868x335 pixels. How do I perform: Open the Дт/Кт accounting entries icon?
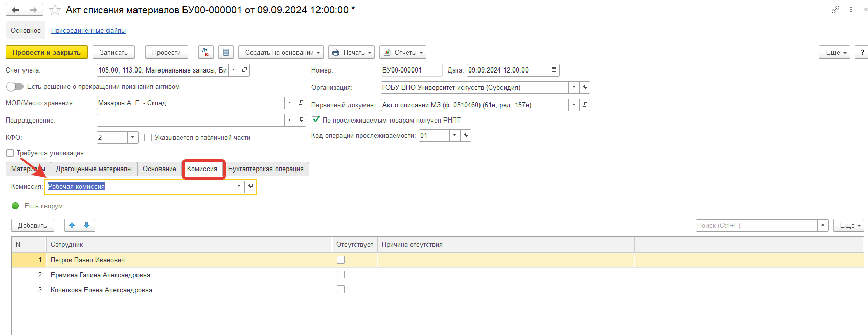coord(206,53)
